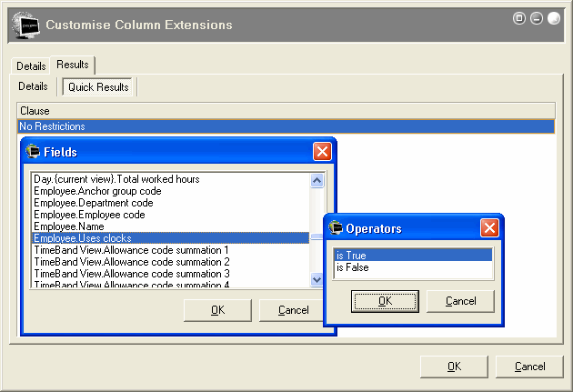Select Employee.Department code field
Screen dimensions: 573x392
click(93, 203)
